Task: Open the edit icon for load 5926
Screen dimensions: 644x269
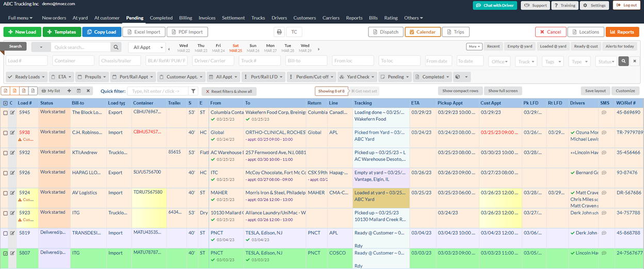Action: (x=12, y=173)
